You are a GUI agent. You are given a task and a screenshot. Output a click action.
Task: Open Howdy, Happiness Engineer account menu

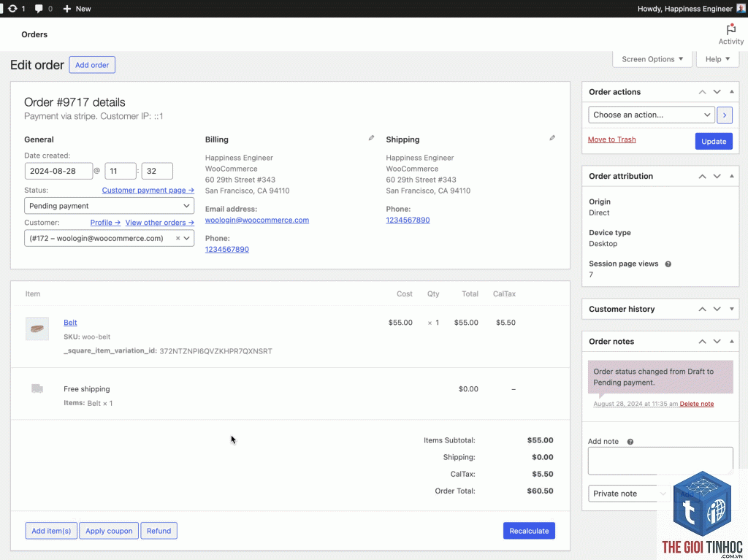[691, 9]
